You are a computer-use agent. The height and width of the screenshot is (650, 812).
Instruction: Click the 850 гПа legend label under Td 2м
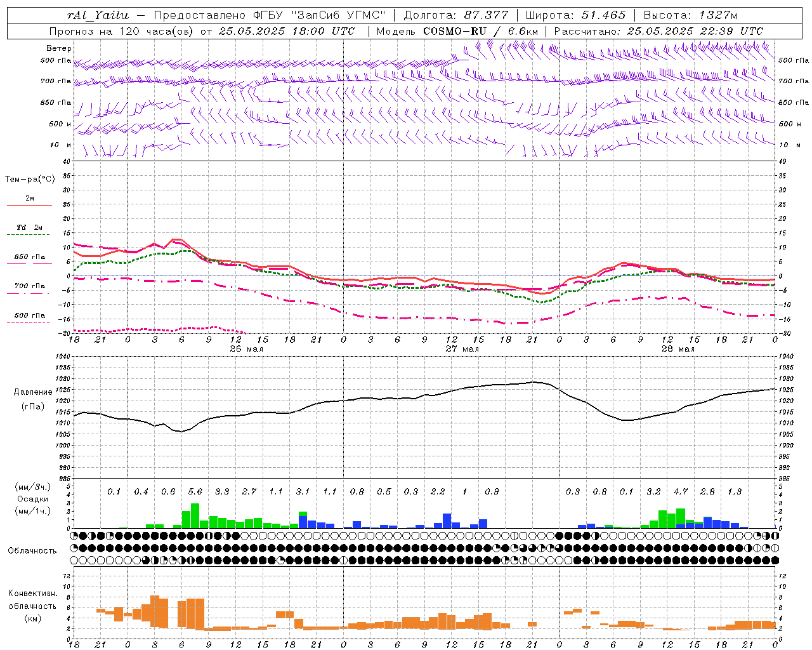(x=30, y=257)
